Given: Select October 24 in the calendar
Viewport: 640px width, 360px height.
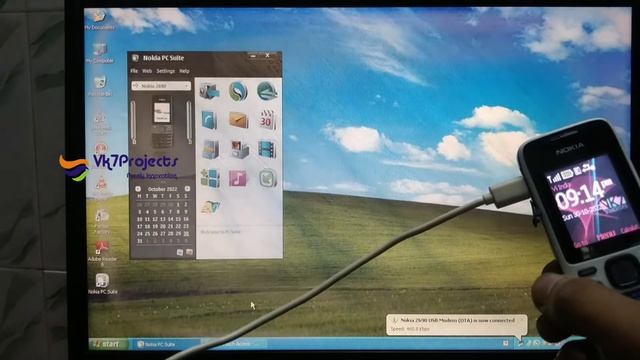Looking at the screenshot, I should [x=140, y=234].
